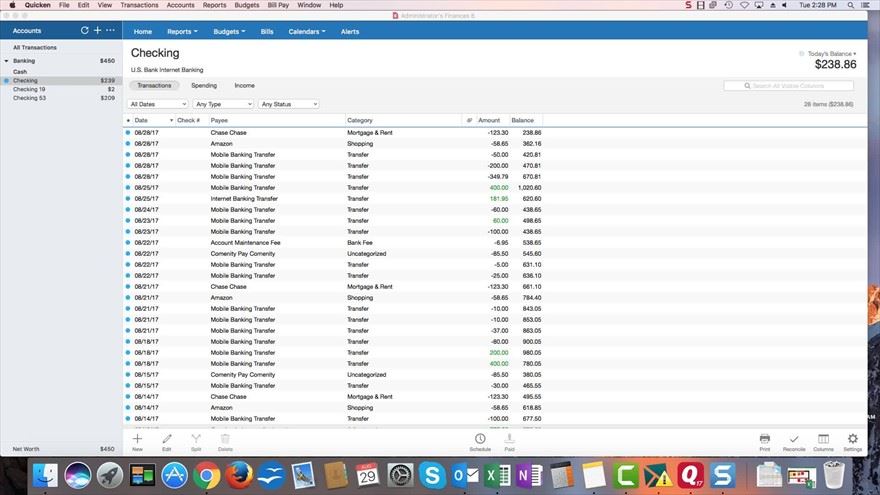Viewport: 880px width, 495px height.
Task: Add a new account with plus icon
Action: [97, 31]
